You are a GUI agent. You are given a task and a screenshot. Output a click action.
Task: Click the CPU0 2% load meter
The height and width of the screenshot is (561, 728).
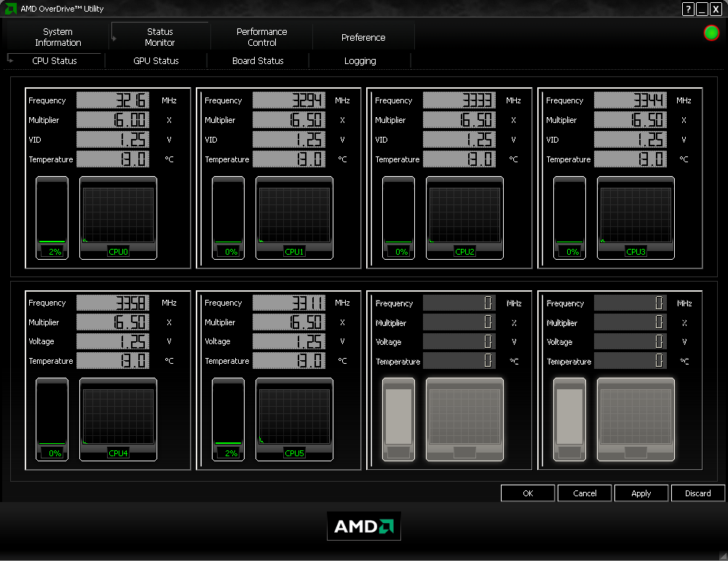tap(52, 218)
